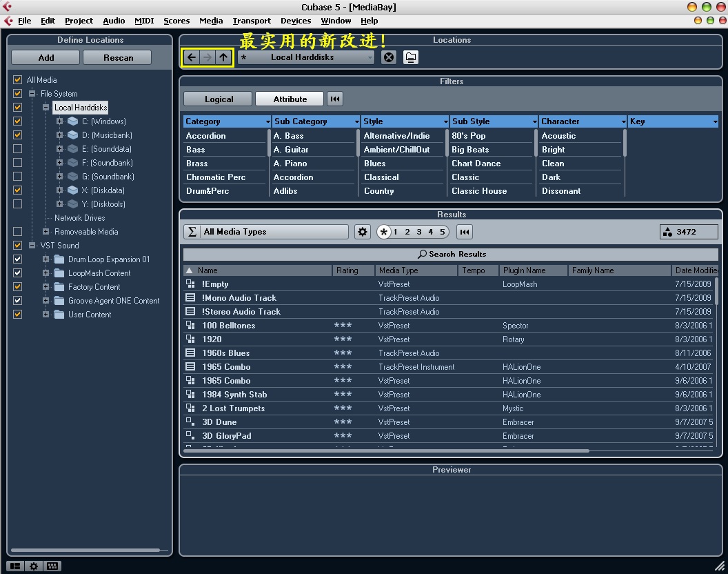728x574 pixels.
Task: Click the !Mono Audio Track preset icon
Action: coord(190,297)
